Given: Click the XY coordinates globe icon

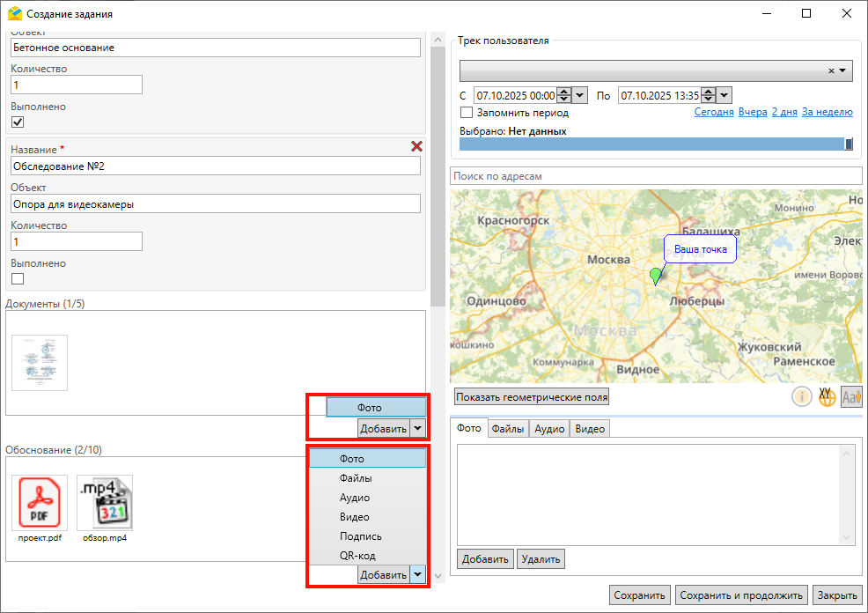Looking at the screenshot, I should pos(827,396).
